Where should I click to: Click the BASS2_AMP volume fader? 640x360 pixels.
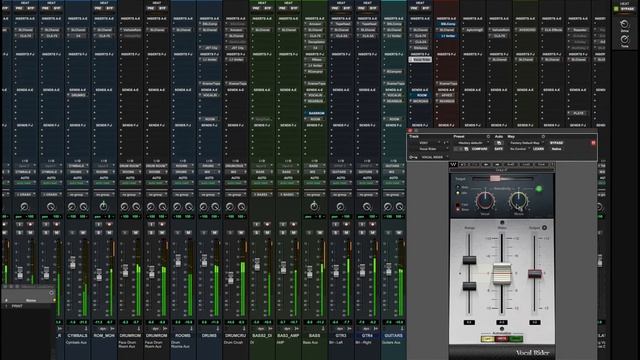(x=283, y=268)
